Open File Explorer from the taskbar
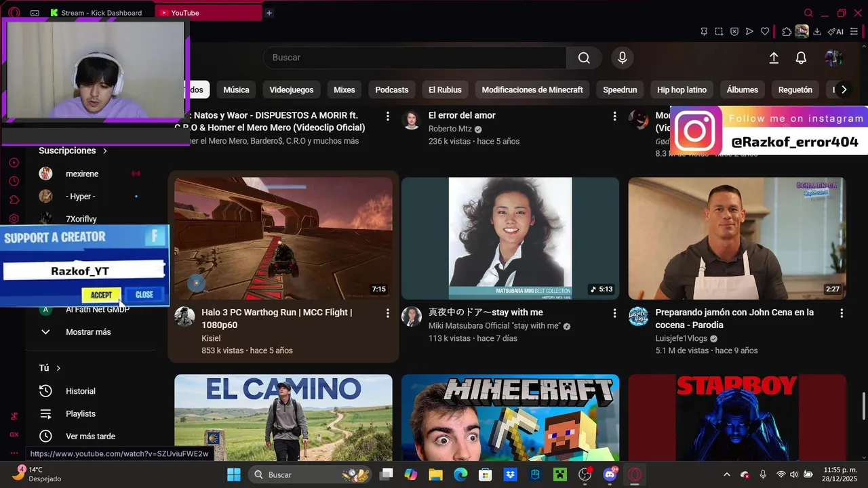Viewport: 868px width, 488px height. pyautogui.click(x=435, y=474)
